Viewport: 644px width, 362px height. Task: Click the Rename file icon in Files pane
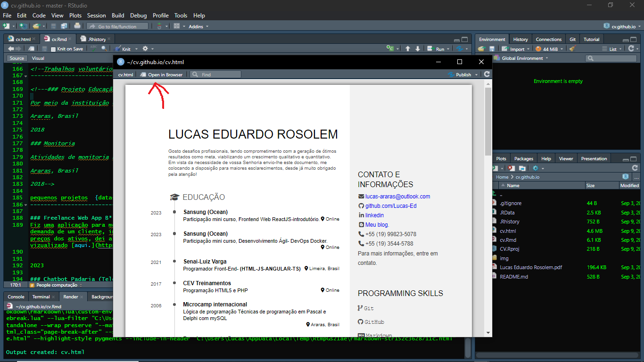[522, 168]
